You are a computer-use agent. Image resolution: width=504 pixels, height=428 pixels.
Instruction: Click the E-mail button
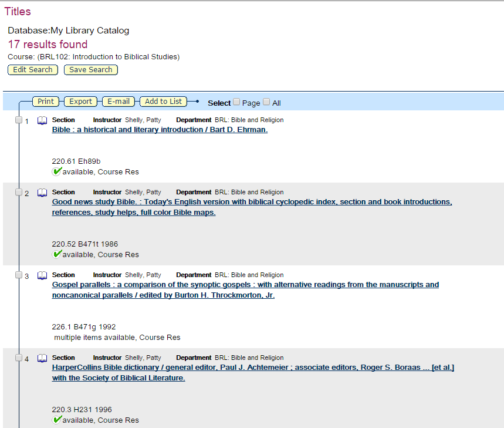pos(118,101)
